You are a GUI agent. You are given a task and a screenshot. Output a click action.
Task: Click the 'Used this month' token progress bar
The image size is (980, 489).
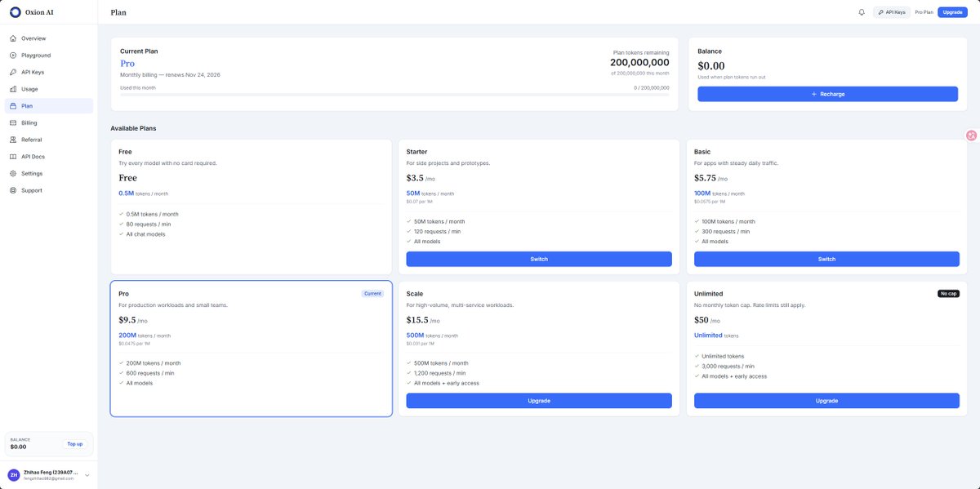[394, 95]
